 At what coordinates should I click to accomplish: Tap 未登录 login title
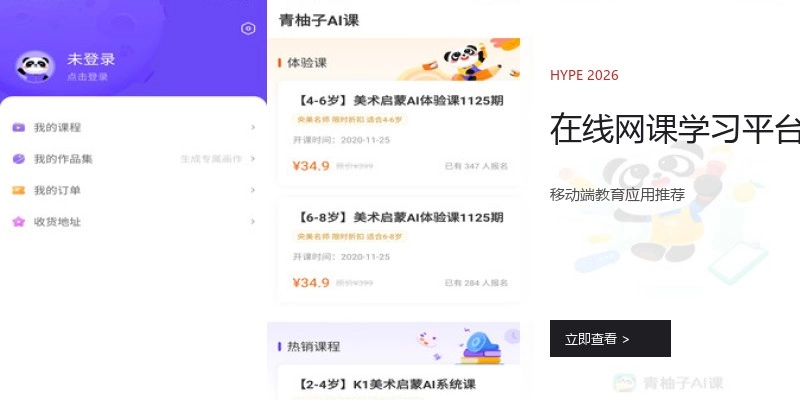(91, 59)
